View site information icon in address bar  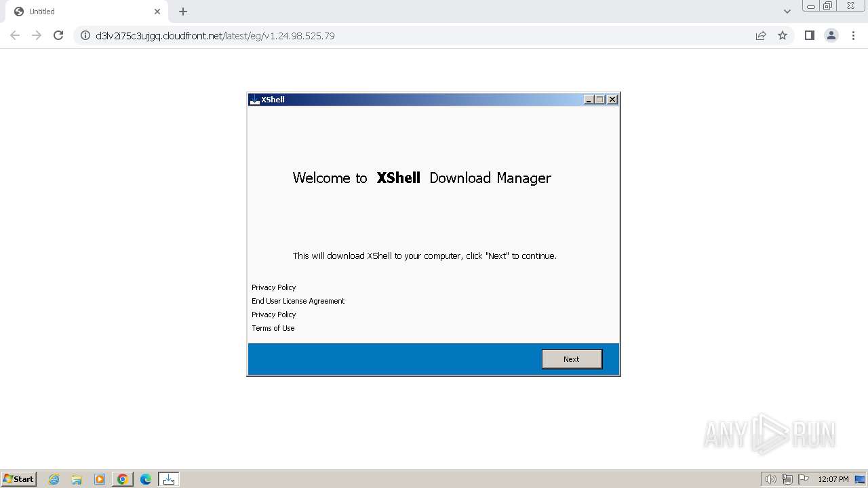click(85, 35)
